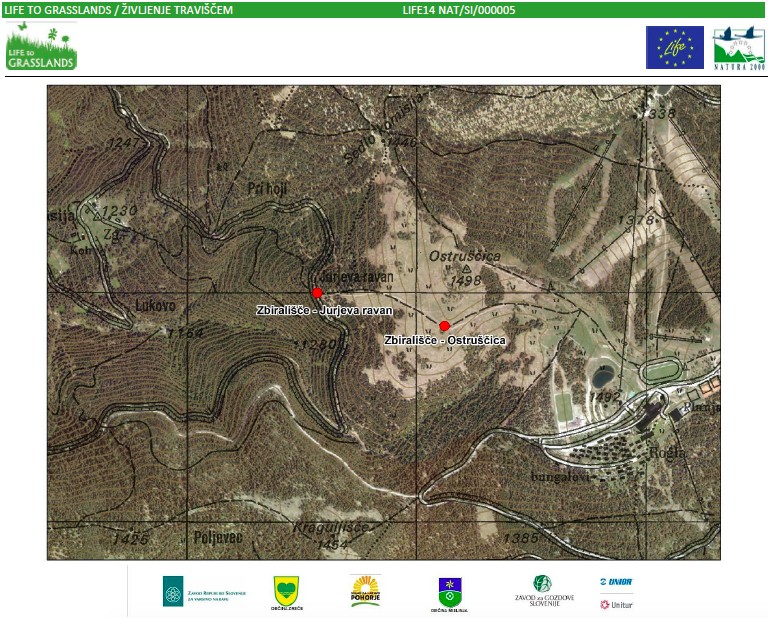Screen dimensions: 768x618
Task: Click the 'LIFE TO GRASSLANDS / ŽIVLJENJE TRAVIŠČEM' header text
Action: point(118,9)
